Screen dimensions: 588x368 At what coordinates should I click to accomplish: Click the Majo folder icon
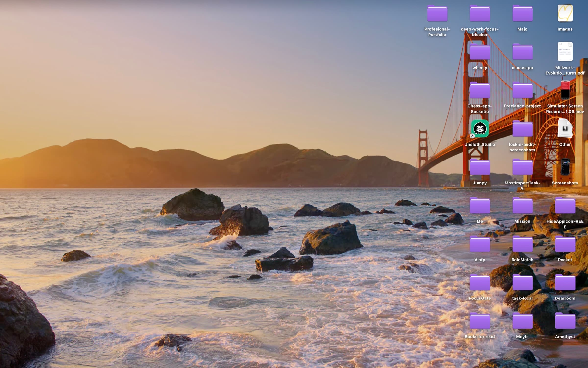522,13
